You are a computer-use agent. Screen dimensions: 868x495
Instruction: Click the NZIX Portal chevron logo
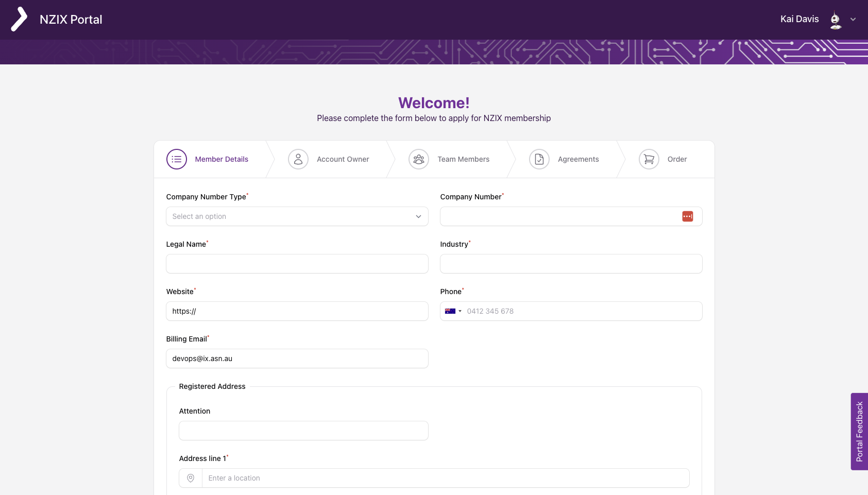click(19, 19)
